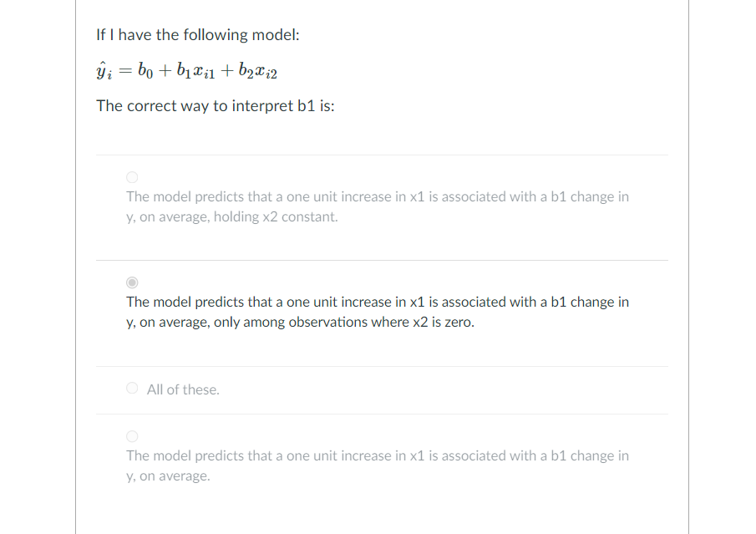The height and width of the screenshot is (534, 756).
Task: Choose the 'holding x2 constant' answer option
Action: 376,206
